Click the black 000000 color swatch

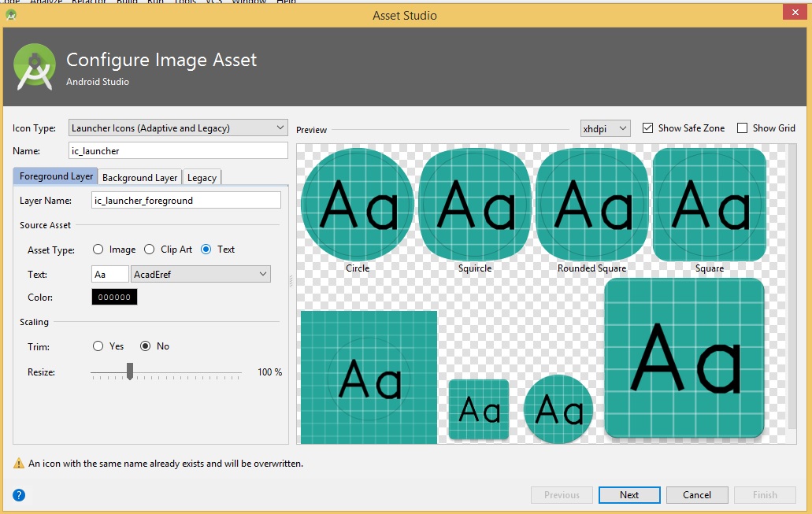click(x=114, y=297)
